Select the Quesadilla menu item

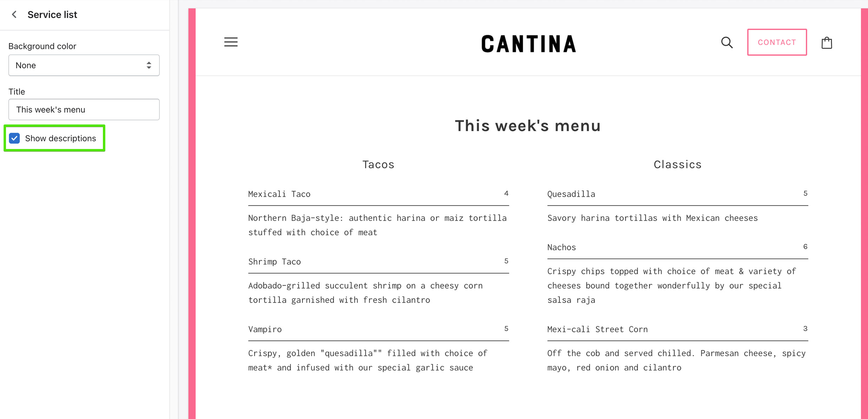point(571,194)
